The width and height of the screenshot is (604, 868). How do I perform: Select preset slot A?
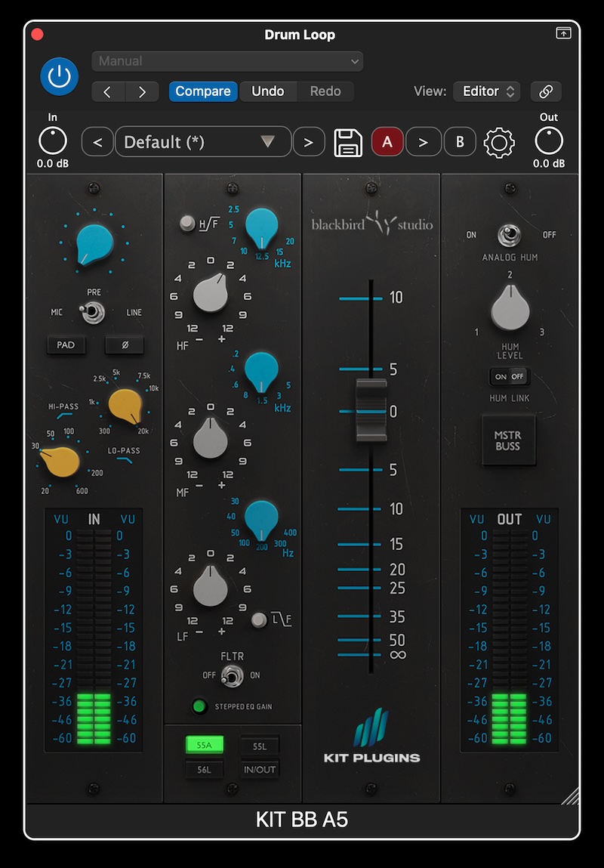(x=387, y=142)
